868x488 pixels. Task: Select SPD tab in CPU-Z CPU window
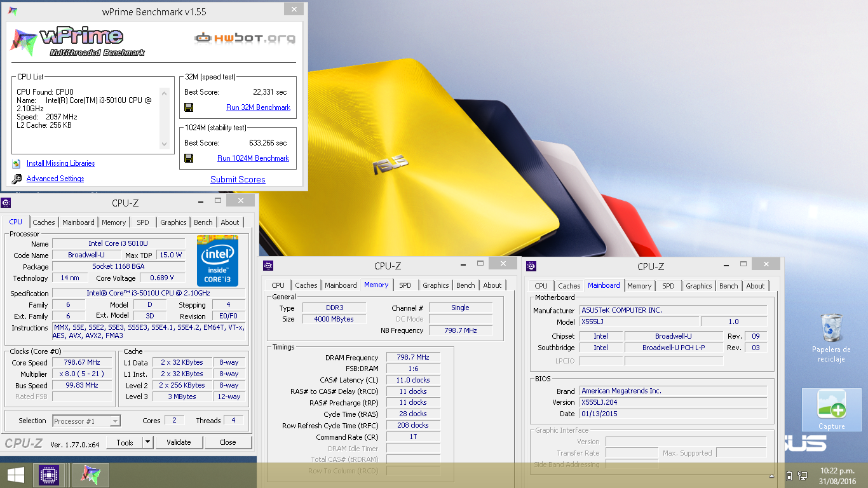point(143,222)
